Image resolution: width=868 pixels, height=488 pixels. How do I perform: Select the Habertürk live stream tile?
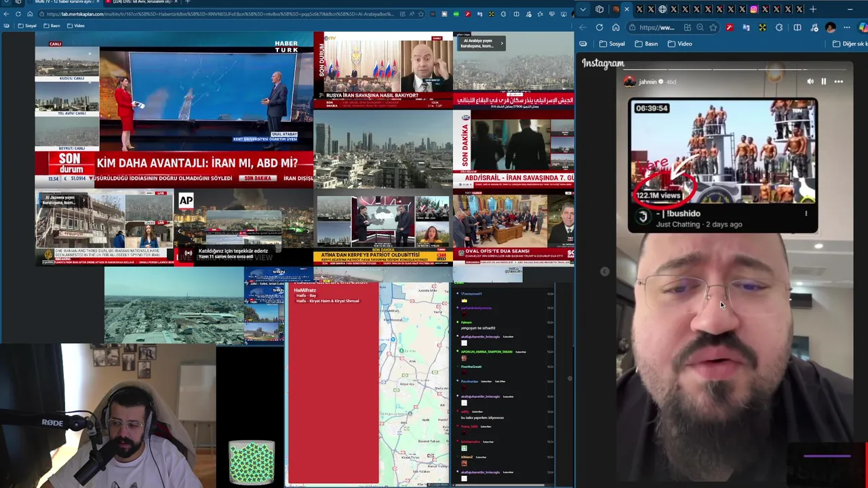174,110
